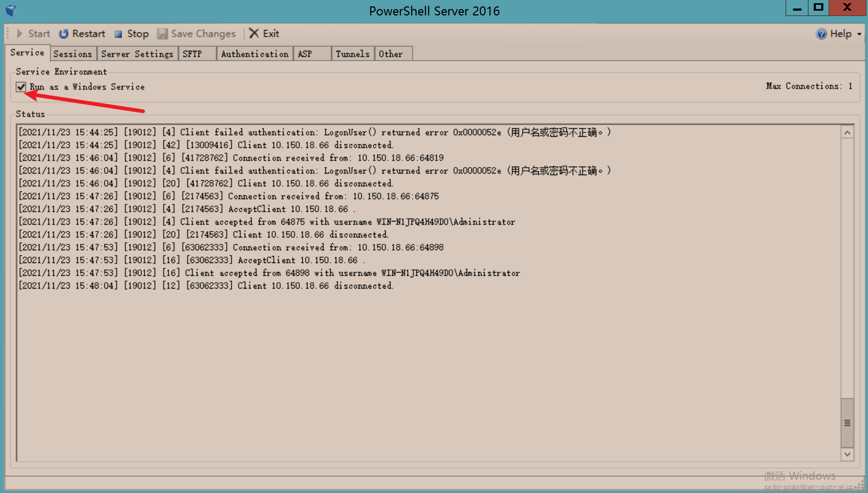Click the status log scroll up arrow
The image size is (868, 493).
[847, 133]
